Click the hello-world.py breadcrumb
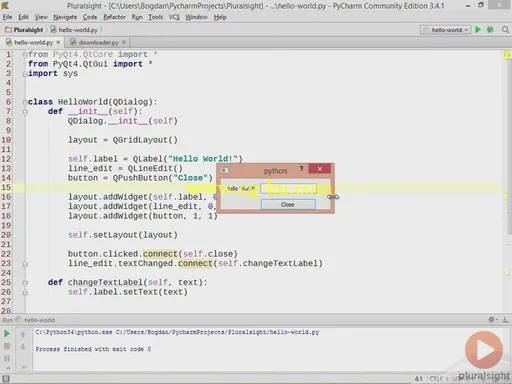The image size is (512, 384). 74,30
